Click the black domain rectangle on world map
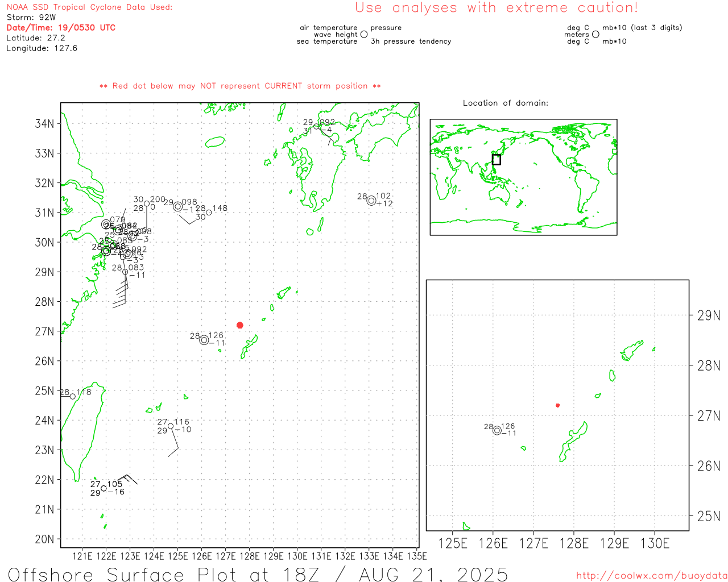Screen dimensions: 728x582 (497, 160)
